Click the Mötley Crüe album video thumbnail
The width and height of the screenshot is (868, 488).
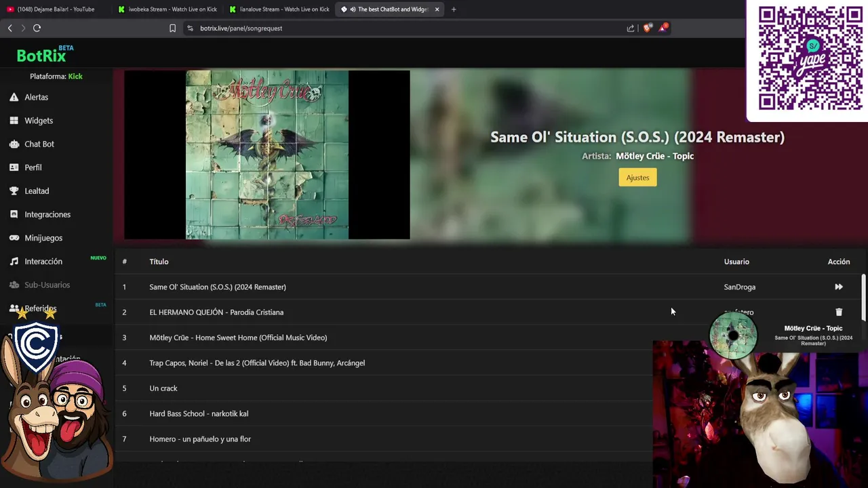267,155
